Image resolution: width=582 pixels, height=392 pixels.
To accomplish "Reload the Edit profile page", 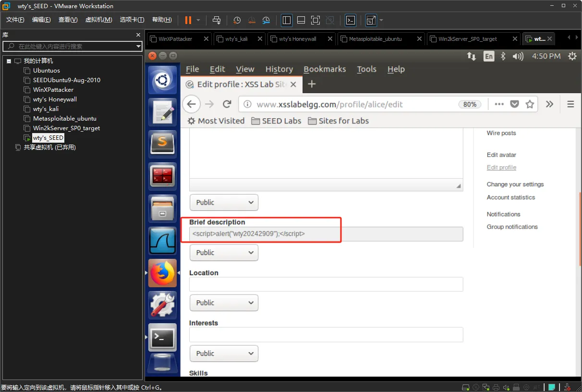I will (227, 104).
